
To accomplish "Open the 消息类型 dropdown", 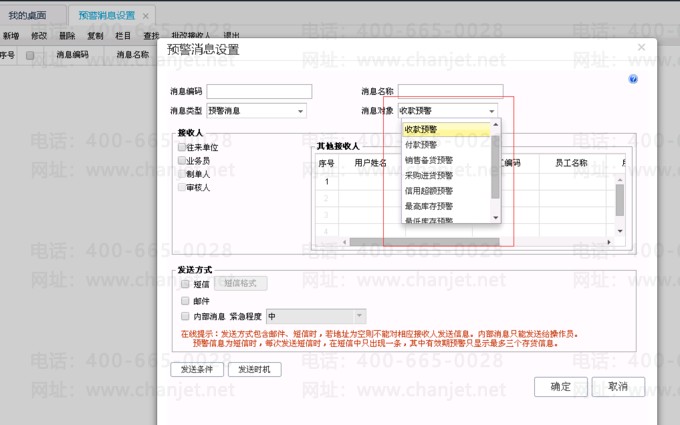I will (x=300, y=111).
